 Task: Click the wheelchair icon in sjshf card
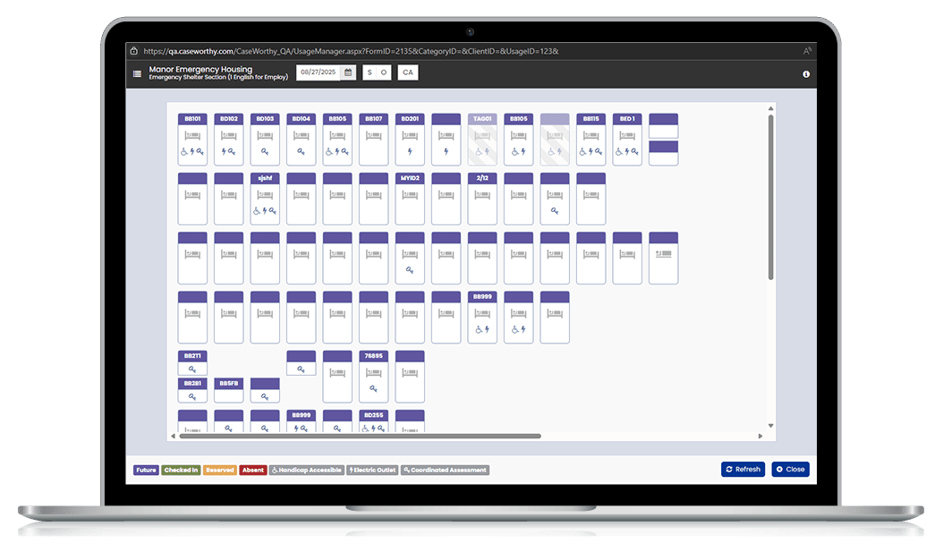pos(257,210)
